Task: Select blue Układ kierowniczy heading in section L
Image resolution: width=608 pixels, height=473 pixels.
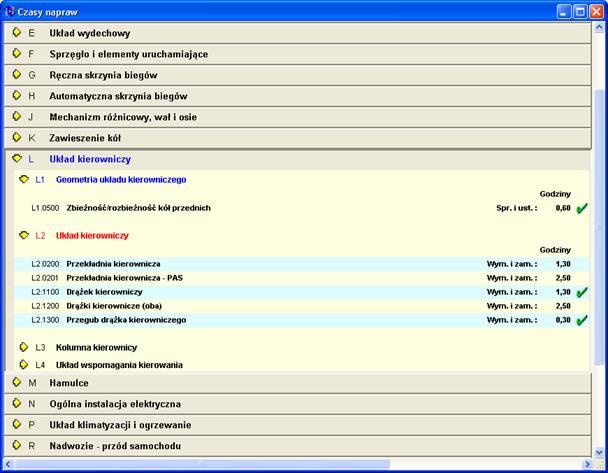Action: click(90, 159)
